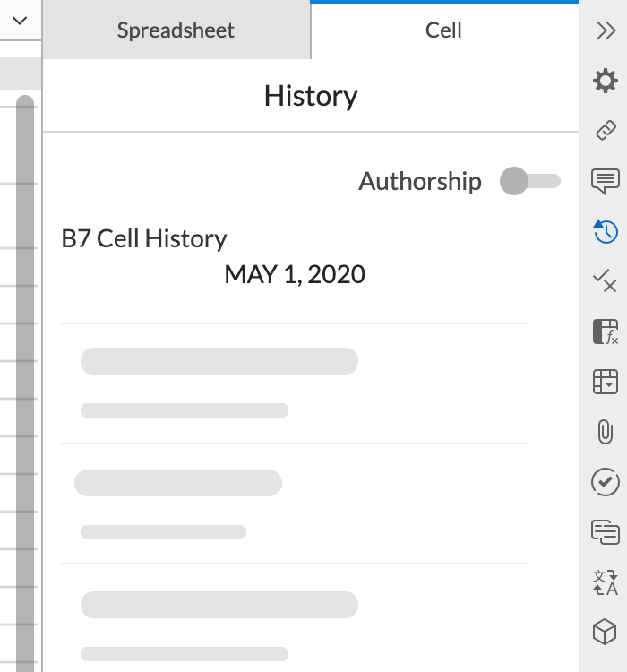Open the attachments paperclip icon
The width and height of the screenshot is (627, 672).
point(606,432)
